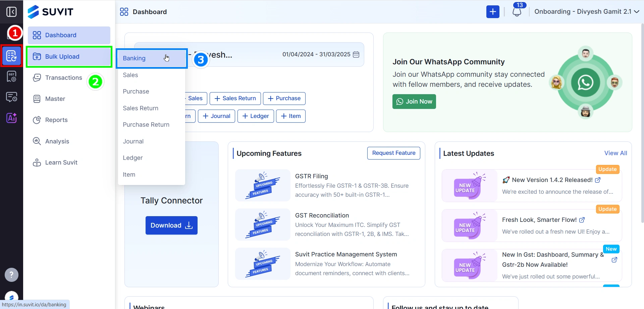
Task: Open the date range calendar icon
Action: [356, 54]
